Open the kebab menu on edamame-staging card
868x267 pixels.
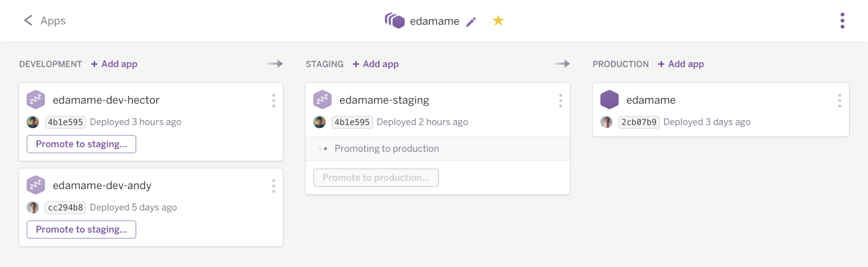pyautogui.click(x=561, y=101)
